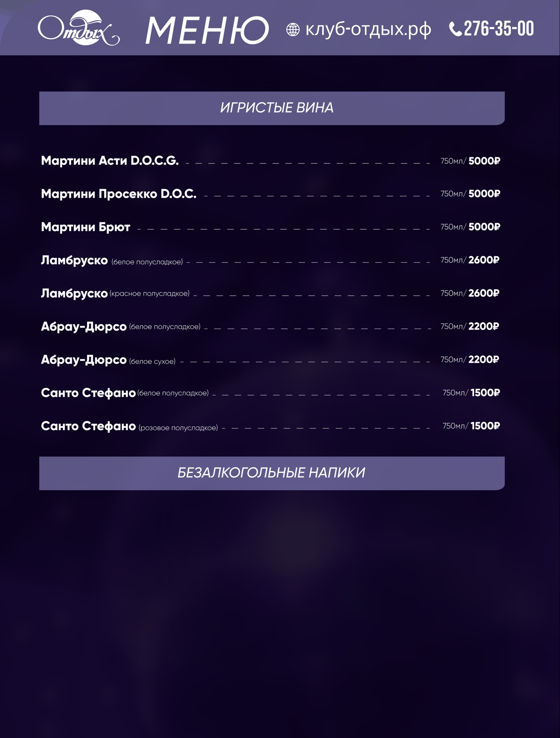Click the МЕНЮ title in the header
Viewport: 560px width, 738px height.
click(207, 30)
